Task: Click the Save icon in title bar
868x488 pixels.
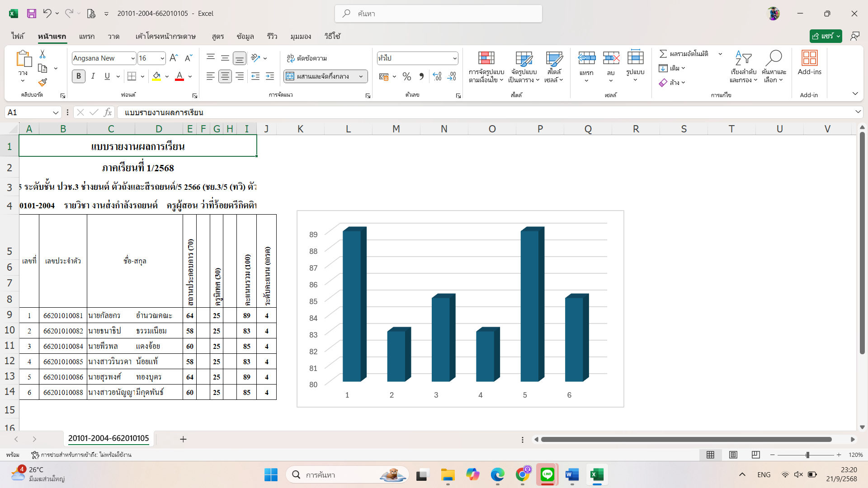Action: (x=32, y=14)
